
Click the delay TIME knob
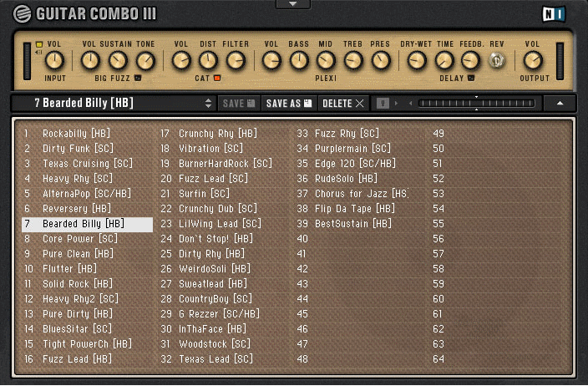(444, 61)
